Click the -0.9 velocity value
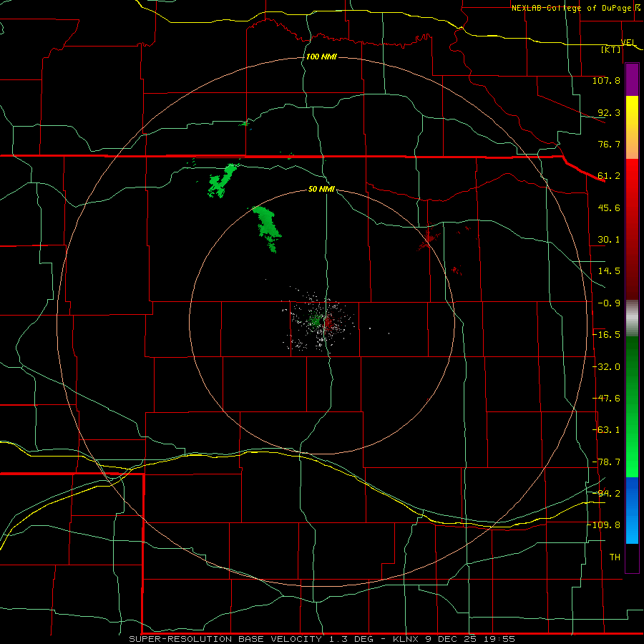Viewport: 644px width, 644px height. point(609,303)
